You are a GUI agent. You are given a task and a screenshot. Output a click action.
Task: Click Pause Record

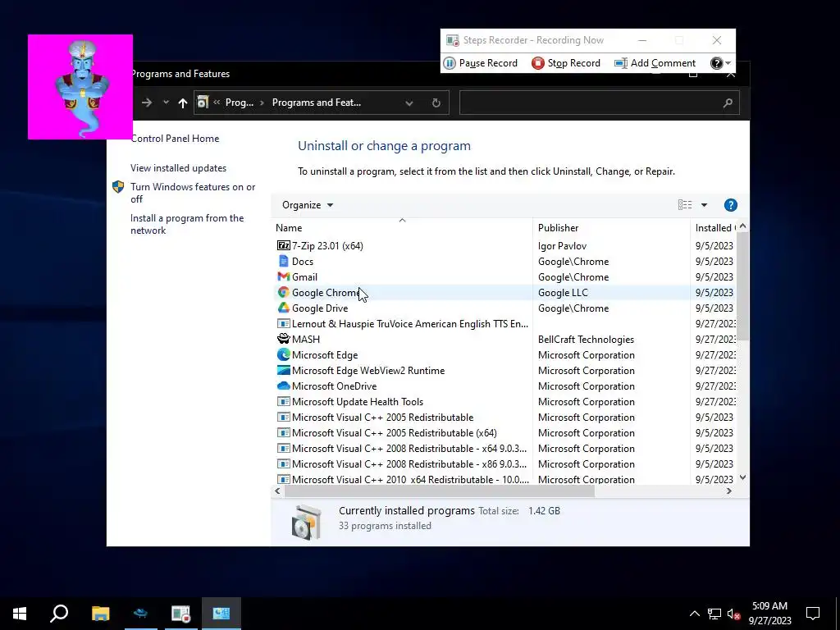click(x=481, y=63)
